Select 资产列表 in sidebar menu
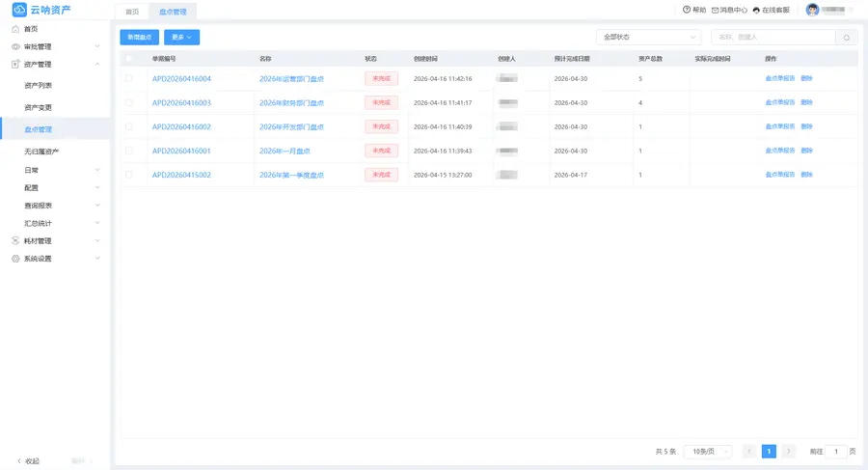 [39, 85]
